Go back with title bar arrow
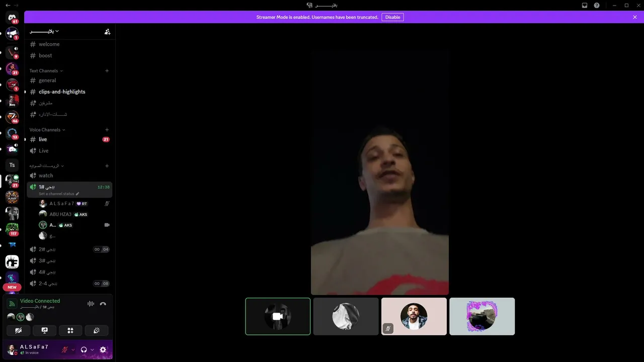Viewport: 644px width, 362px height. point(8,5)
